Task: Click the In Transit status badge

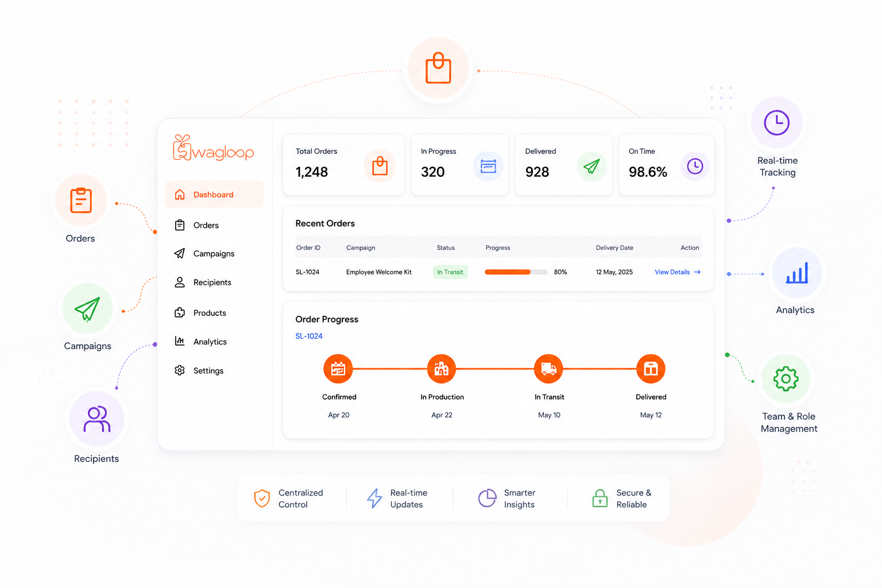Action: pos(450,272)
